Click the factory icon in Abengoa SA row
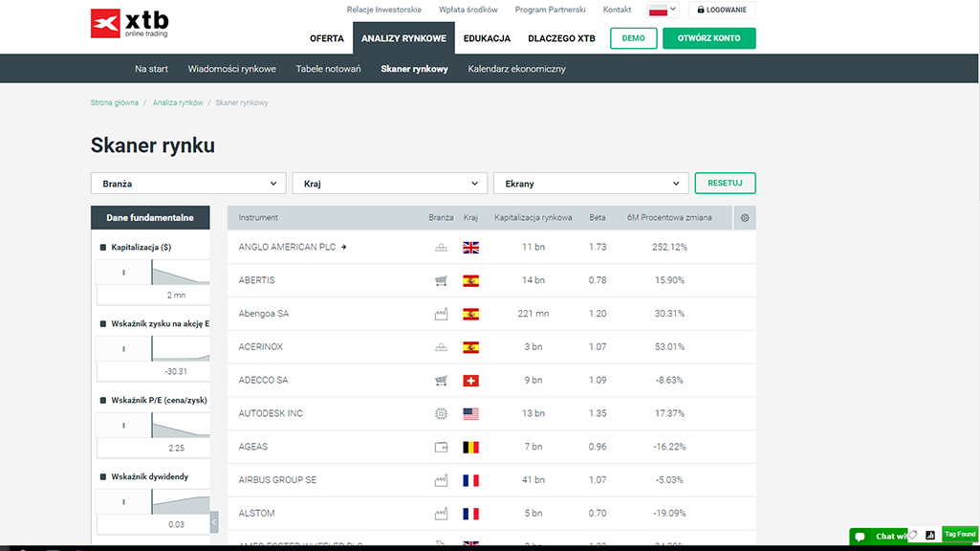The width and height of the screenshot is (980, 551). click(x=441, y=314)
